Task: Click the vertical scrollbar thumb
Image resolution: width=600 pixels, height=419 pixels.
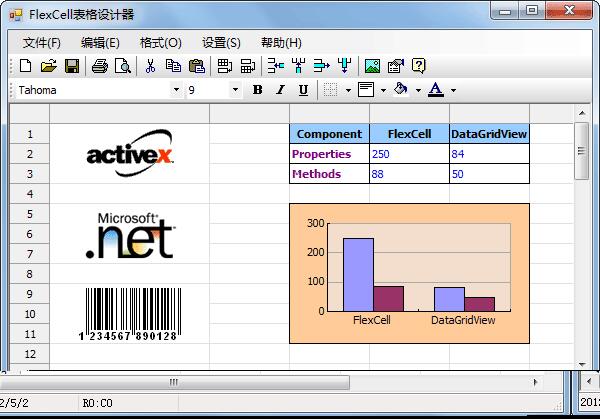Action: [582, 151]
